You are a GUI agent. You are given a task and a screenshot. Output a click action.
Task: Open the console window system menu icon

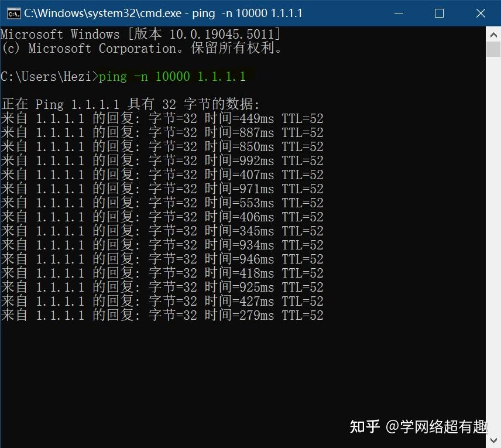tap(12, 12)
